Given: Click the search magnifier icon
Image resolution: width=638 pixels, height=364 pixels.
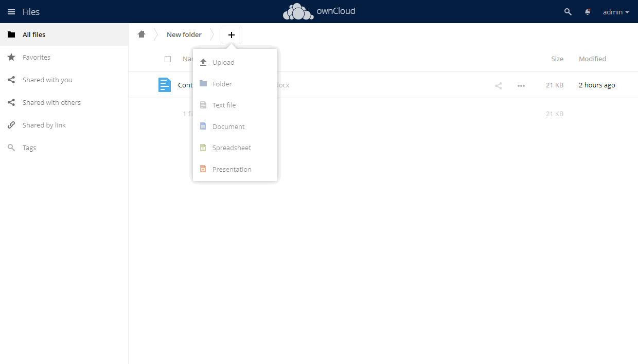Looking at the screenshot, I should tap(568, 12).
